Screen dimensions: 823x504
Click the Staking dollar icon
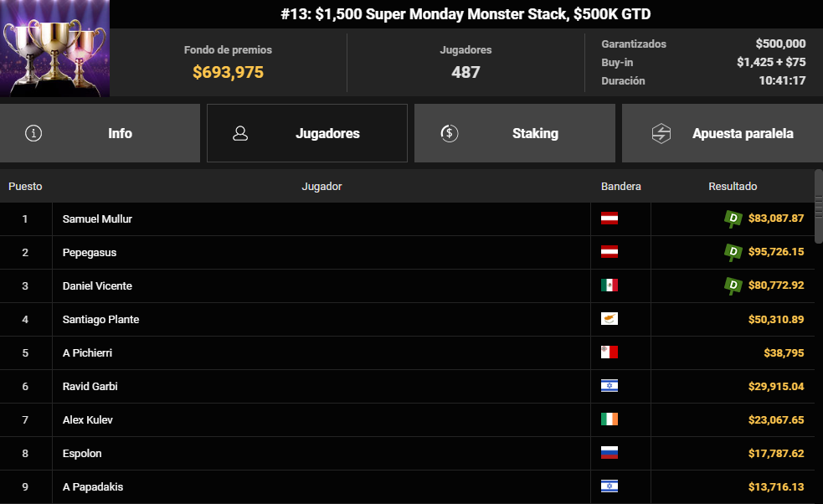pos(450,133)
